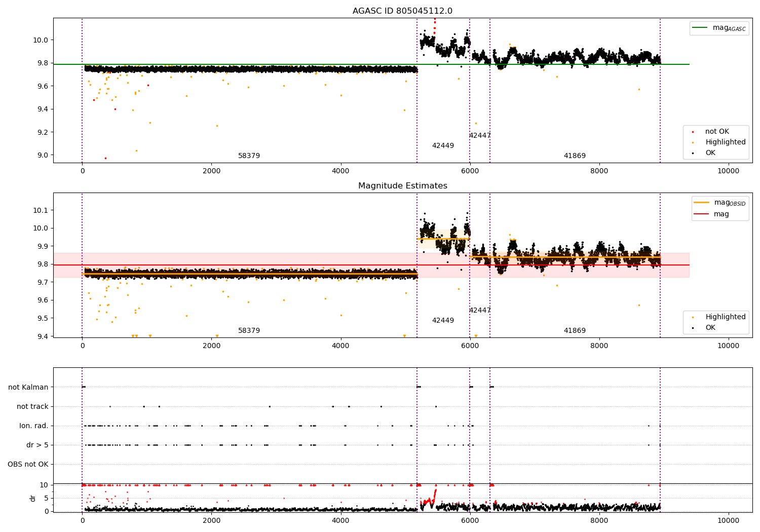Click the red mag legend line in middle plot
The width and height of the screenshot is (760, 532).
coord(702,214)
